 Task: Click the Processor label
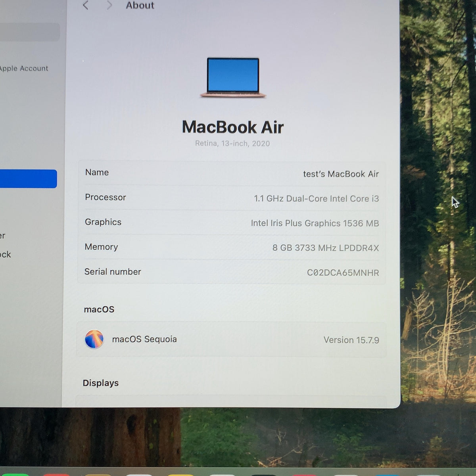(x=106, y=197)
